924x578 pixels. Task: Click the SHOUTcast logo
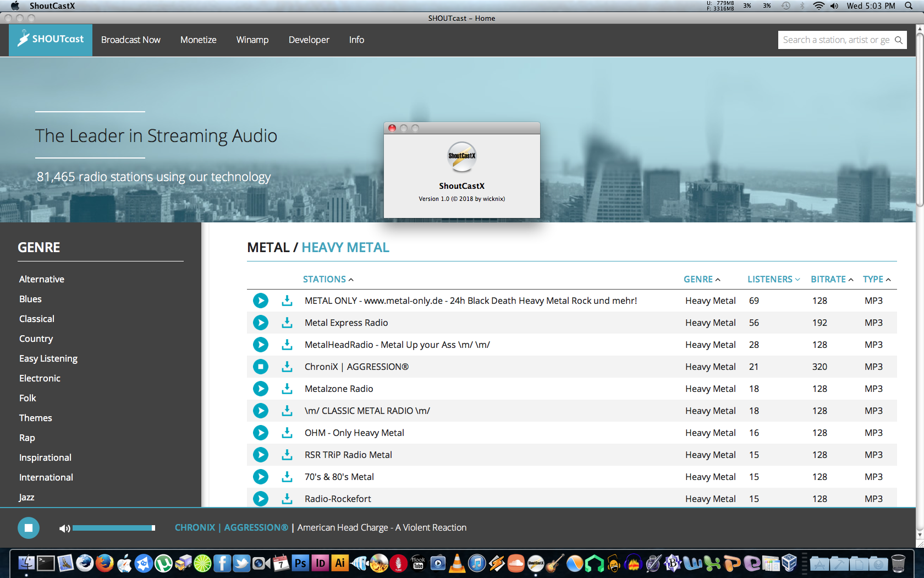tap(51, 40)
